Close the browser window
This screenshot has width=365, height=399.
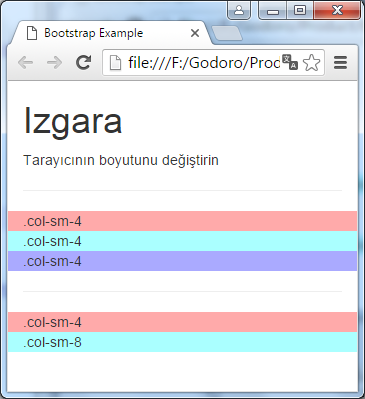pyautogui.click(x=337, y=10)
